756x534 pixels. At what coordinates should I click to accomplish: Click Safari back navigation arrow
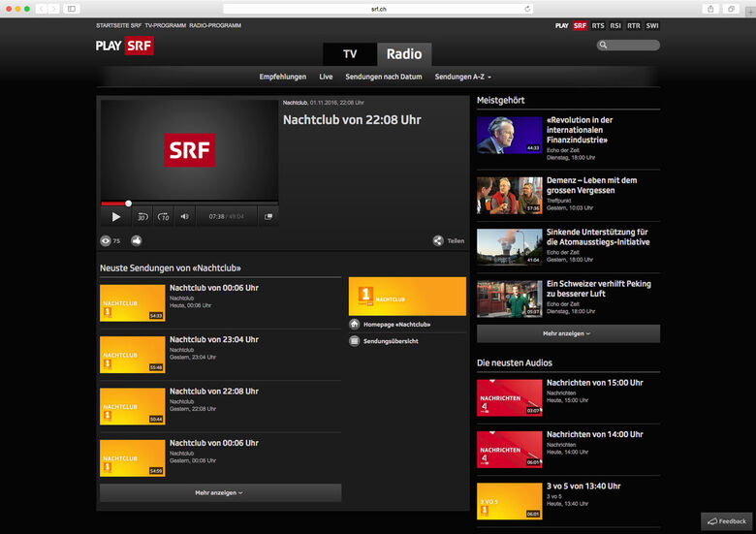point(42,9)
